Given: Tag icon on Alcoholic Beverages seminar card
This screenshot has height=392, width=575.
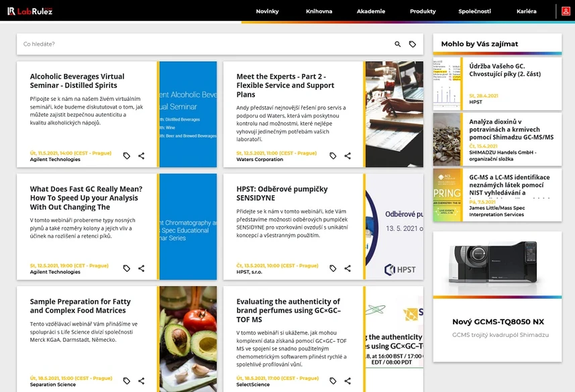Looking at the screenshot, I should (x=127, y=156).
